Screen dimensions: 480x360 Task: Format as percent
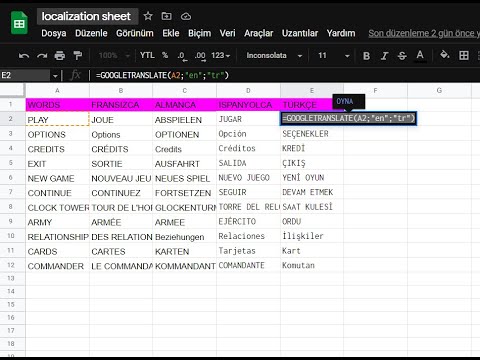165,55
